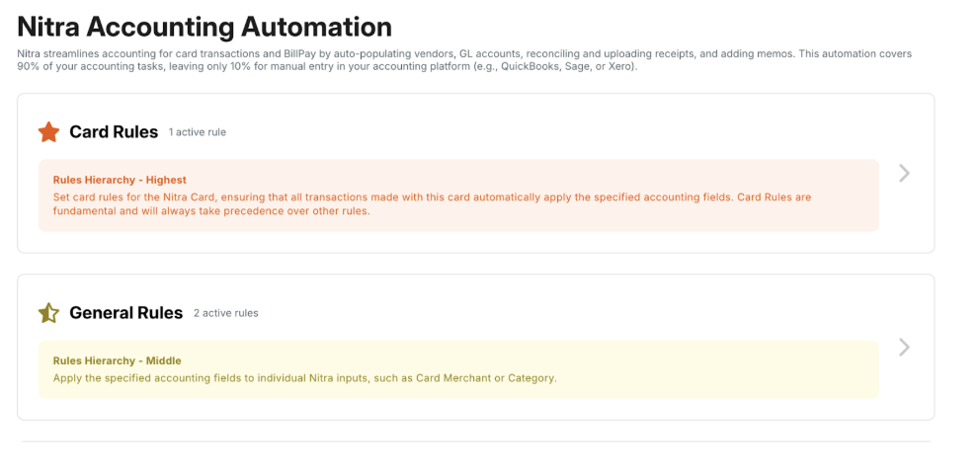Click the yellow General Rules description box
Image resolution: width=980 pixels, height=474 pixels.
[x=458, y=369]
